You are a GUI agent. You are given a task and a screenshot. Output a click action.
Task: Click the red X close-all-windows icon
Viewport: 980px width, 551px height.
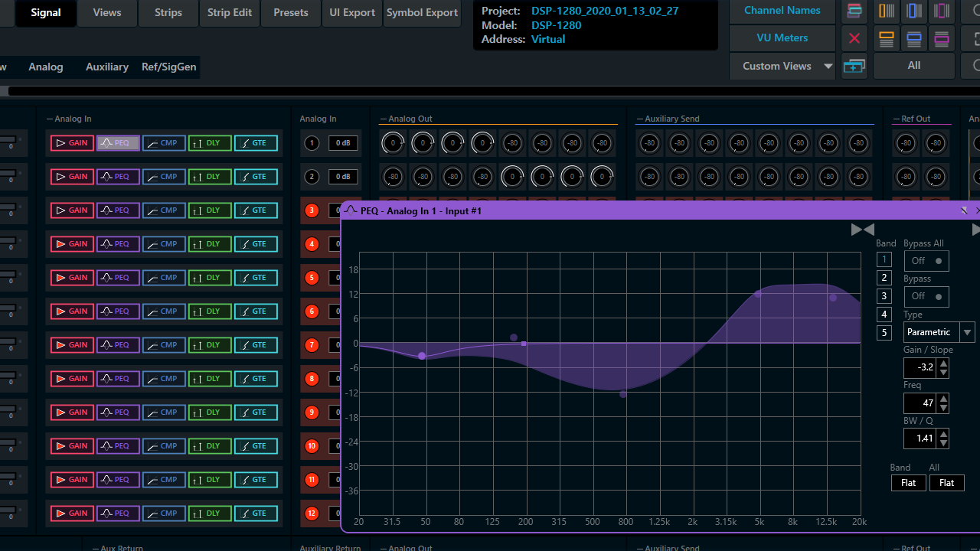click(x=854, y=38)
